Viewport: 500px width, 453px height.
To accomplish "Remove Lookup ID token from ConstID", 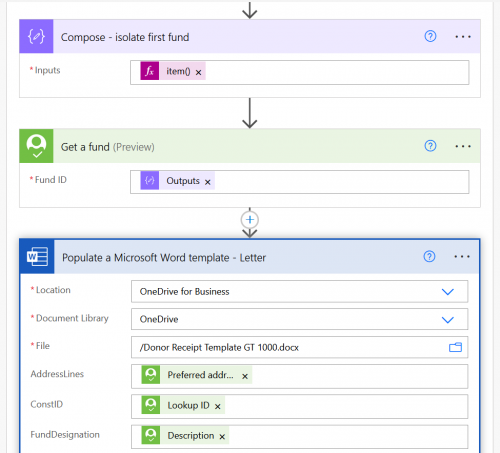I will 218,407.
